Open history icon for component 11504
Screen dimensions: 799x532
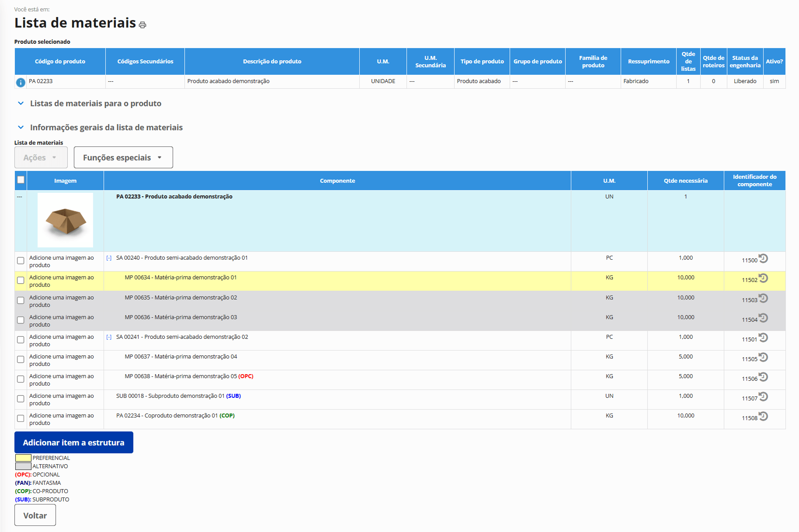point(763,318)
